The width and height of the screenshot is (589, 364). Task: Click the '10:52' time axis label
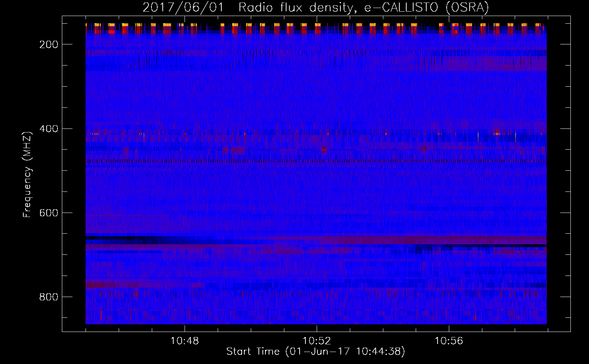tap(317, 341)
